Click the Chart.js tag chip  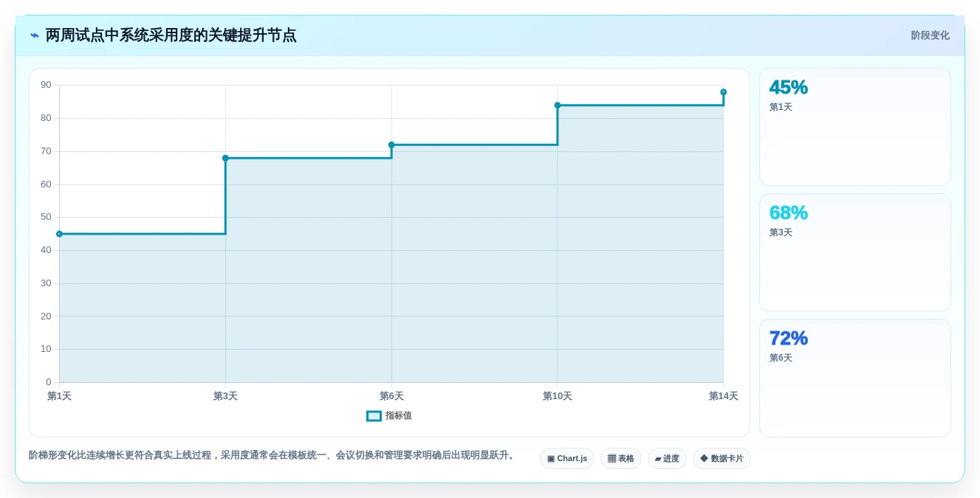coord(567,459)
